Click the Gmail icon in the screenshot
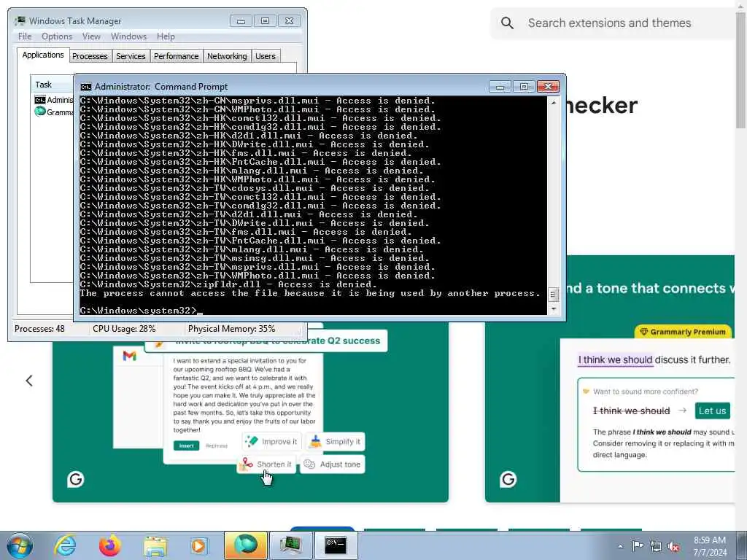747x560 pixels. click(130, 356)
